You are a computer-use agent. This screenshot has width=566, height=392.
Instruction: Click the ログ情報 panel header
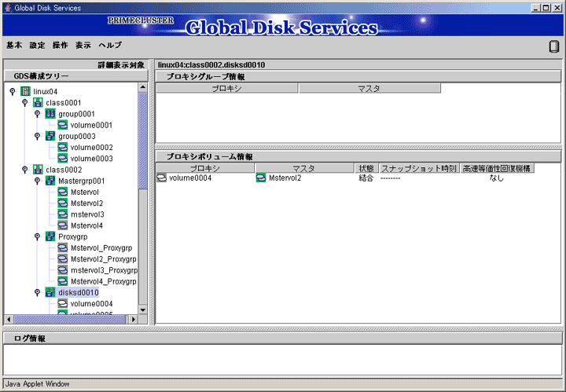[283, 339]
